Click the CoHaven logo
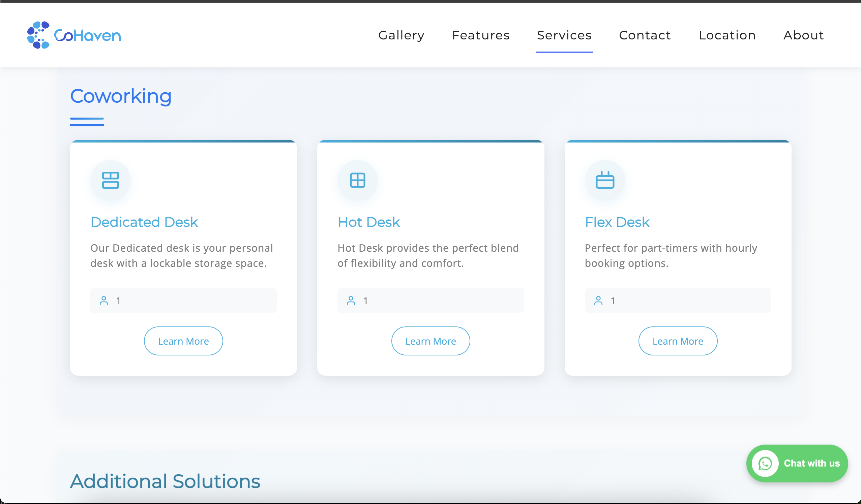The height and width of the screenshot is (504, 861). (x=74, y=35)
